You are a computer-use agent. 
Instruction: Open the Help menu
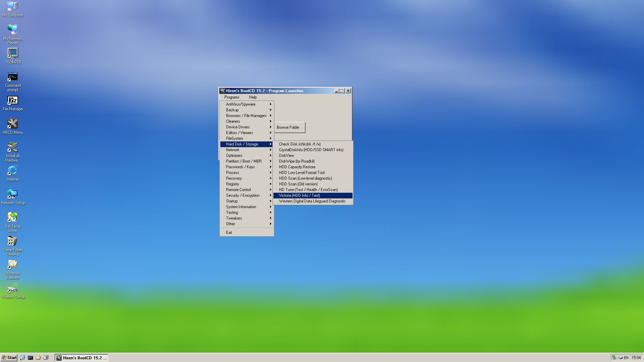point(253,97)
